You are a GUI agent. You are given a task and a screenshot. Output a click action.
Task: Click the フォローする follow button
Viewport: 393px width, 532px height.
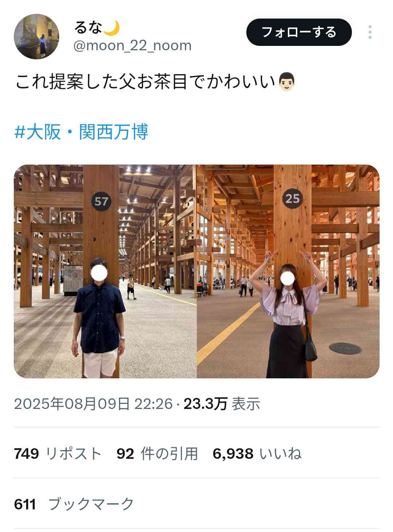(x=299, y=32)
